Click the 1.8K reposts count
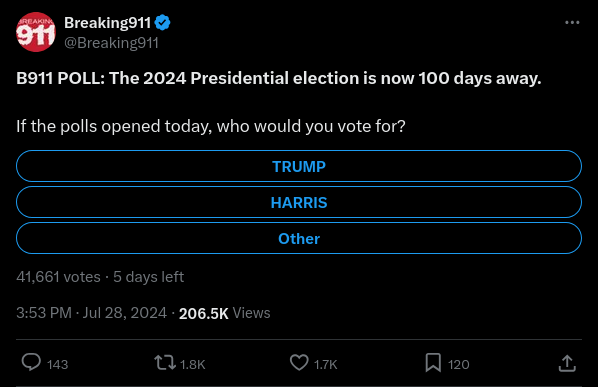 [193, 365]
